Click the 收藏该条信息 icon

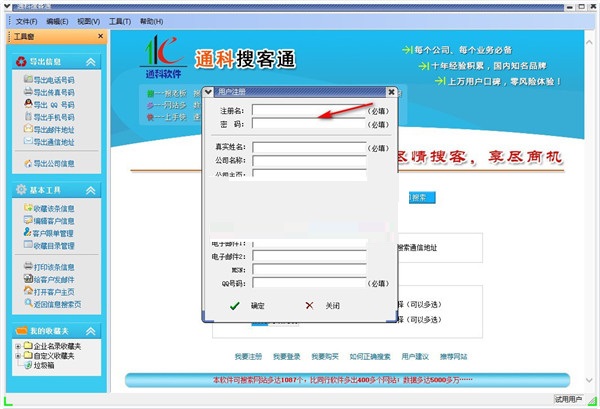tap(28, 208)
